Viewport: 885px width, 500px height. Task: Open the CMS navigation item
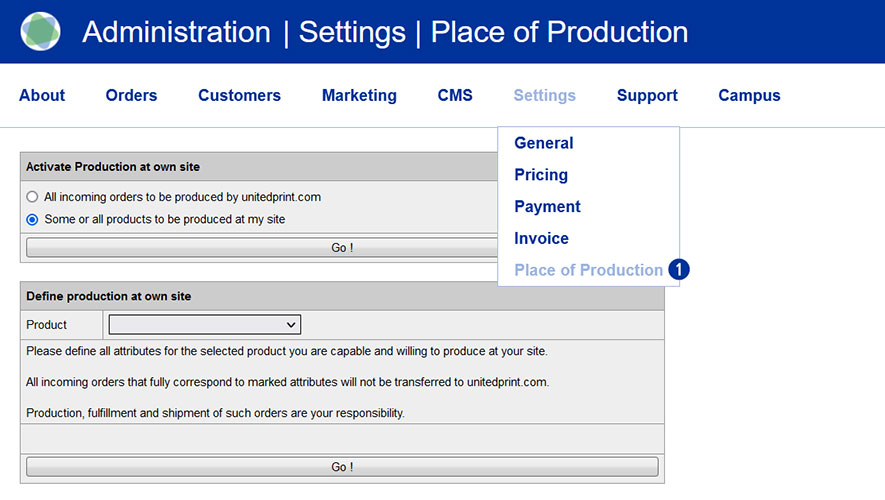point(455,96)
